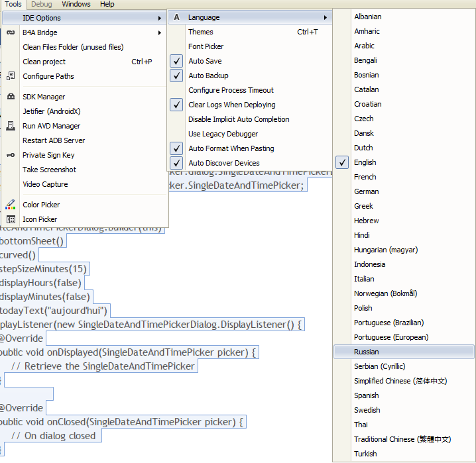The height and width of the screenshot is (463, 476).
Task: Expand the IDE Options submenu arrow
Action: [159, 18]
